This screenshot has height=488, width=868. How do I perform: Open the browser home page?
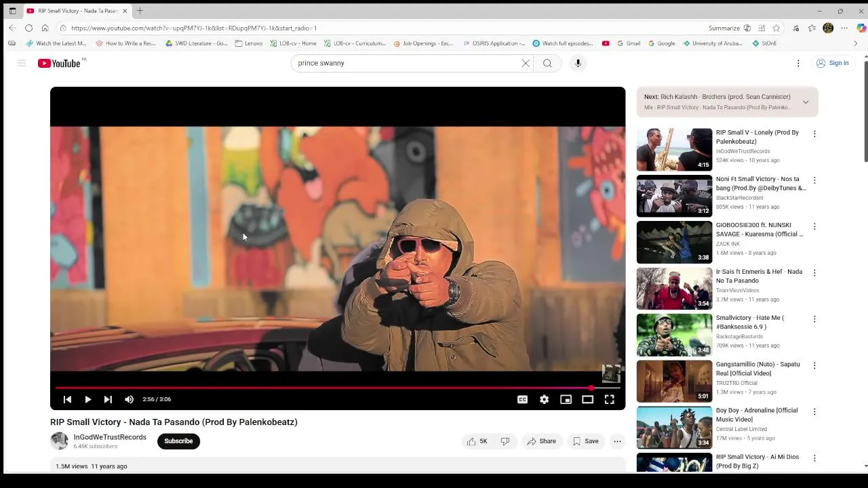tap(45, 28)
